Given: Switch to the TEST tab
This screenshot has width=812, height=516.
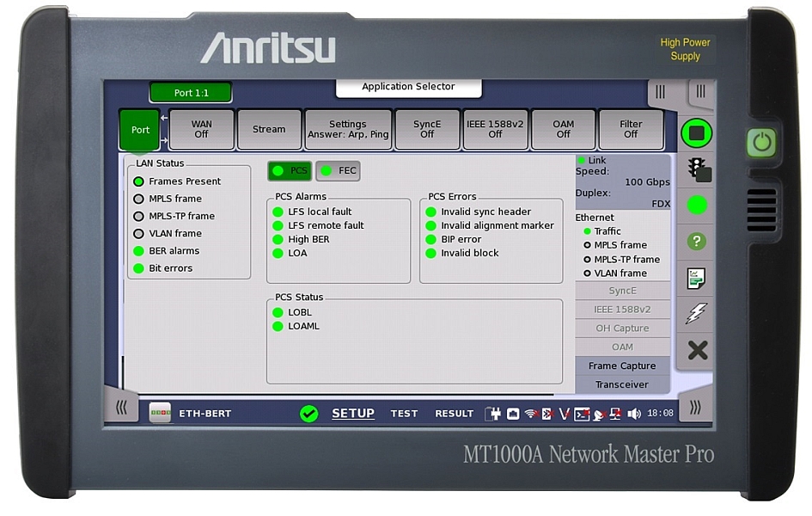Looking at the screenshot, I should click(404, 414).
